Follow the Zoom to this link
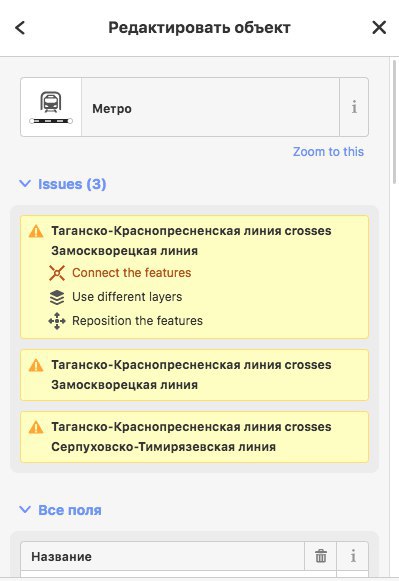The height and width of the screenshot is (581, 399). click(x=328, y=152)
